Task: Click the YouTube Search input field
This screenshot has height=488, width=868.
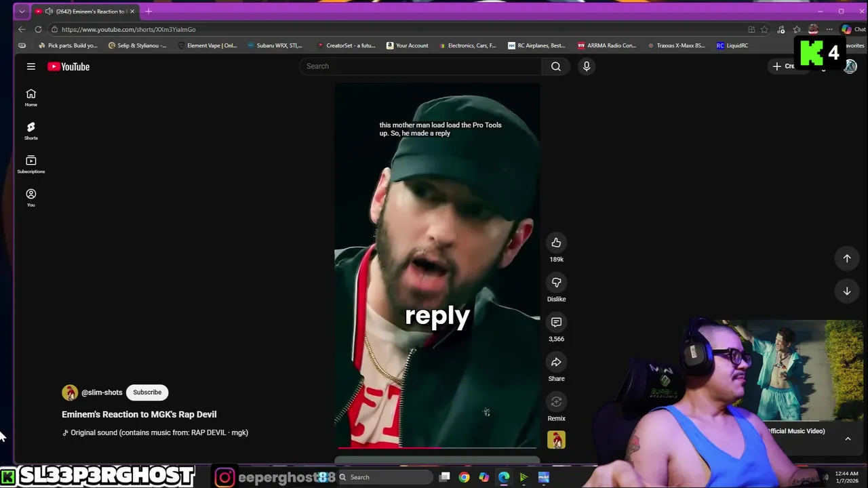Action: point(420,66)
